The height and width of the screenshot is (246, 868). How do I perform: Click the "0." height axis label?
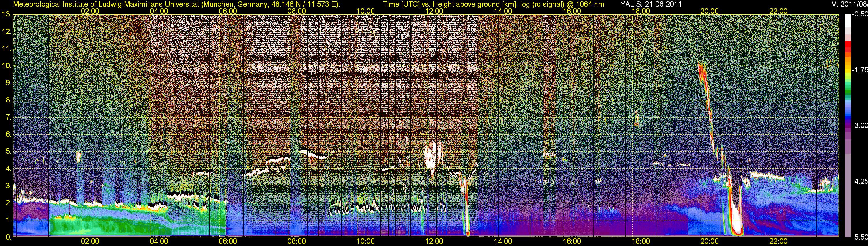coord(8,237)
